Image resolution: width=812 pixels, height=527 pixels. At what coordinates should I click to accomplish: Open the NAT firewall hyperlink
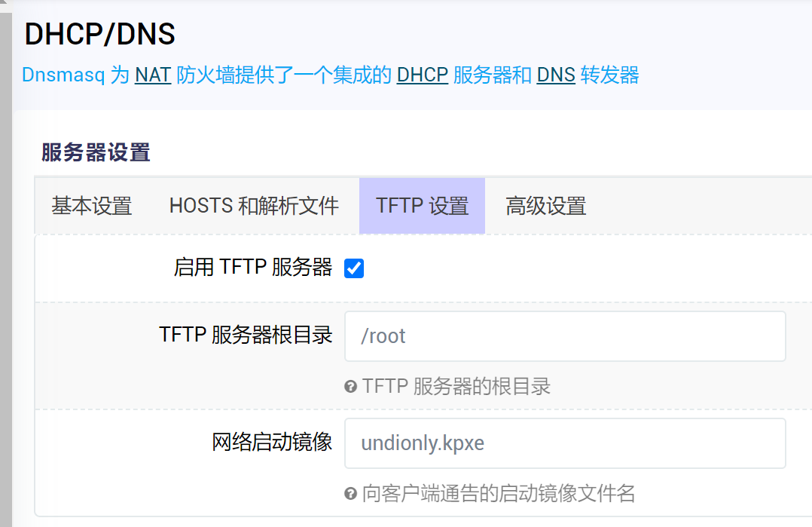click(x=151, y=75)
